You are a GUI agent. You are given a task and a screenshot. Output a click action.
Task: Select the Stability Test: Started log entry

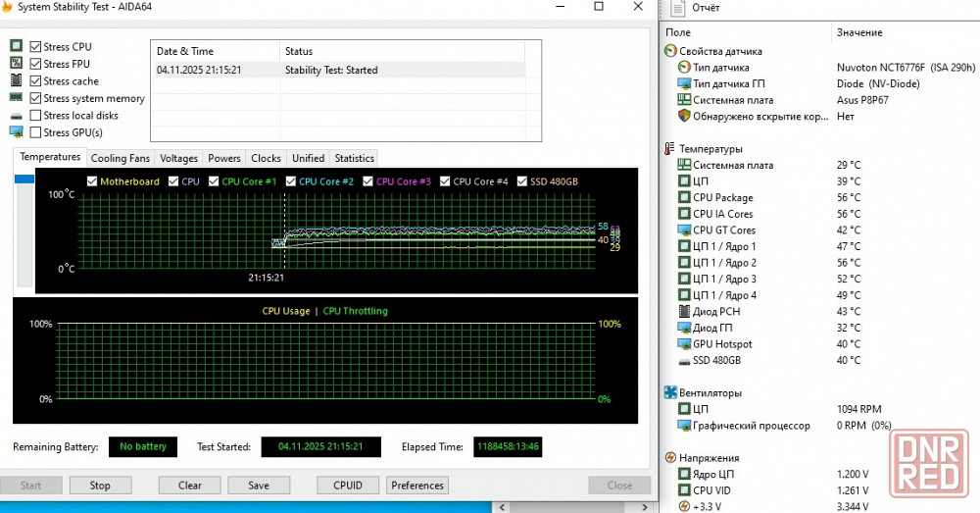[x=338, y=70]
